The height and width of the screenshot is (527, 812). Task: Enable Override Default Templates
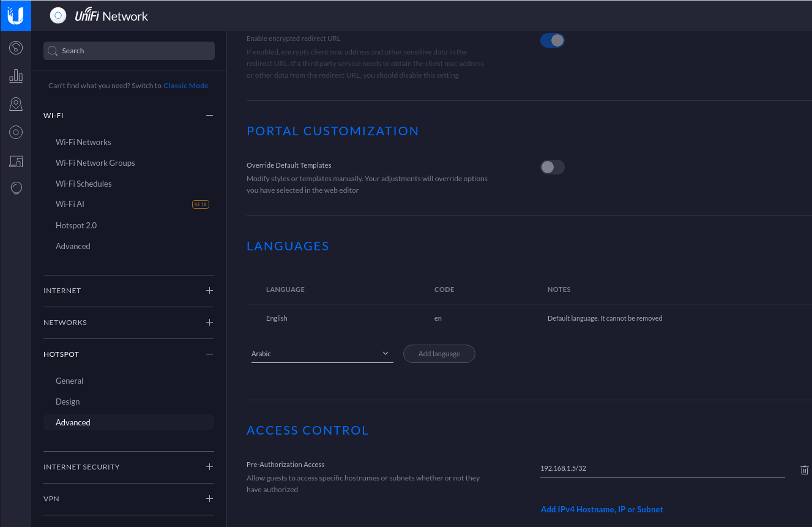pyautogui.click(x=552, y=166)
